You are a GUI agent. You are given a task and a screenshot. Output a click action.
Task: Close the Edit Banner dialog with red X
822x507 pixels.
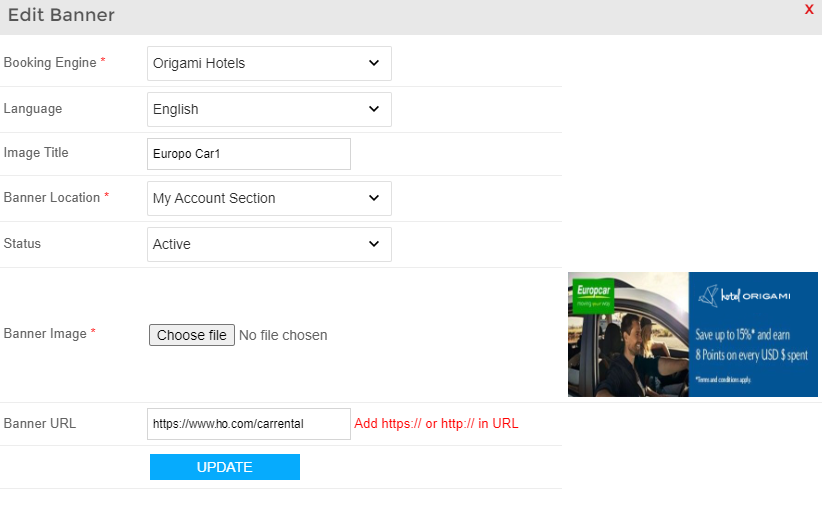(809, 9)
